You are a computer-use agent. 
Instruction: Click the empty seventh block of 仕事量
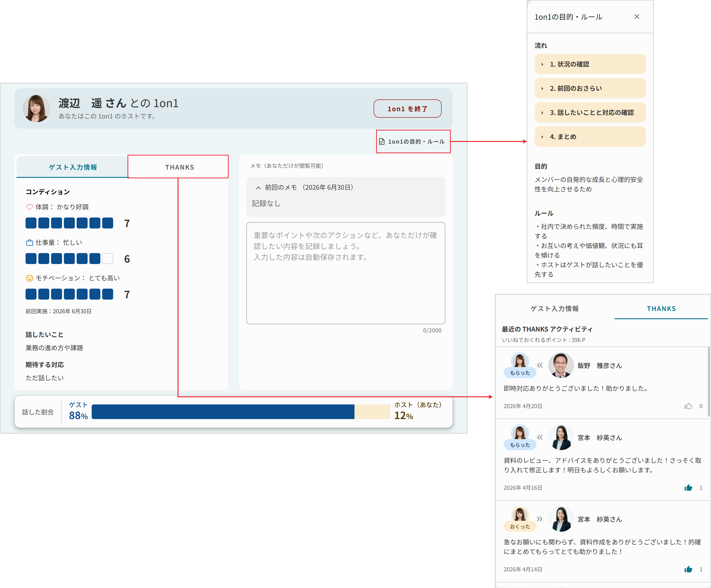coord(108,259)
